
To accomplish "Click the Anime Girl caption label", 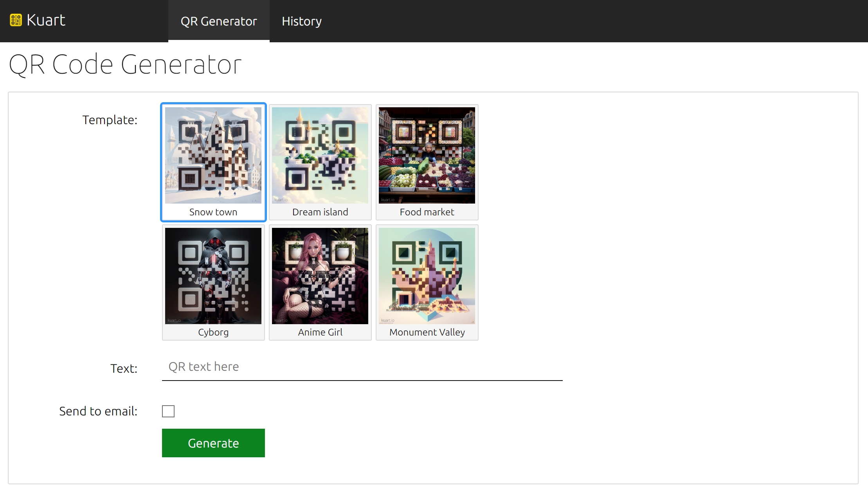I will coord(320,332).
